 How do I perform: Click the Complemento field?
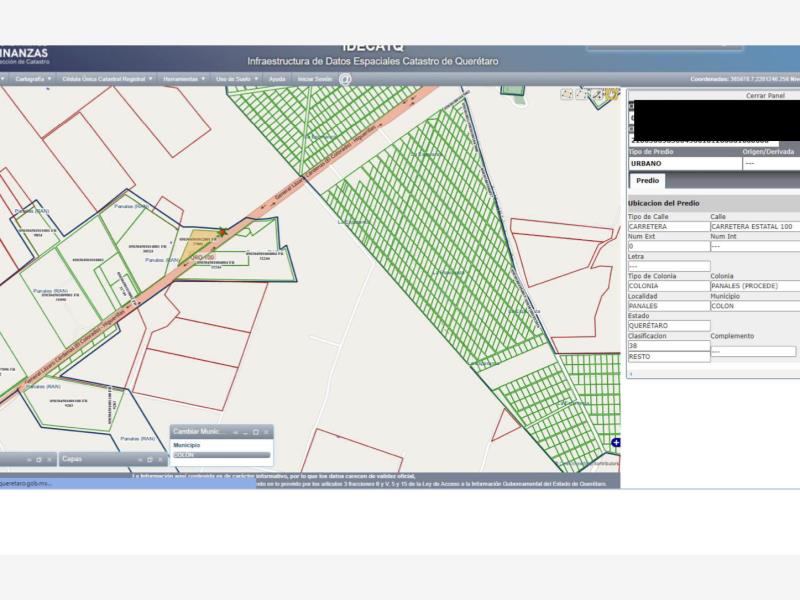753,352
